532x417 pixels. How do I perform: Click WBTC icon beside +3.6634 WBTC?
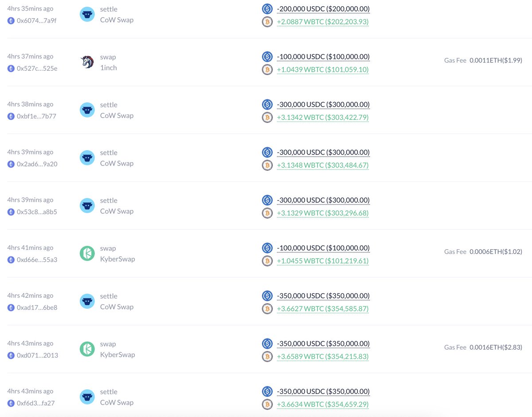click(267, 405)
